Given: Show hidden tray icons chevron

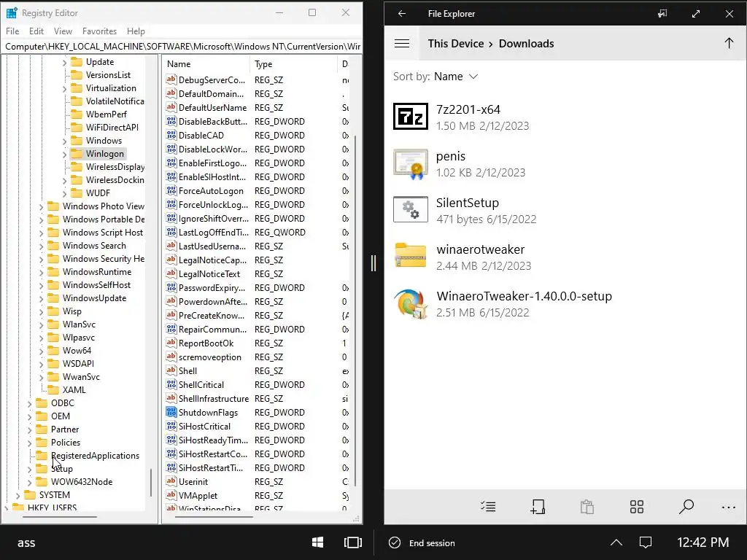Looking at the screenshot, I should coord(616,542).
